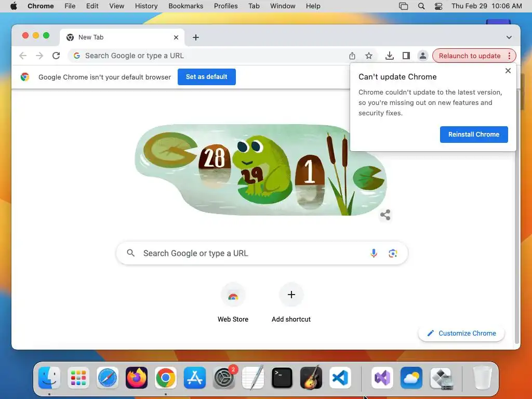This screenshot has width=532, height=399.
Task: Click Stage Manager icon in menu bar
Action: 403,6
